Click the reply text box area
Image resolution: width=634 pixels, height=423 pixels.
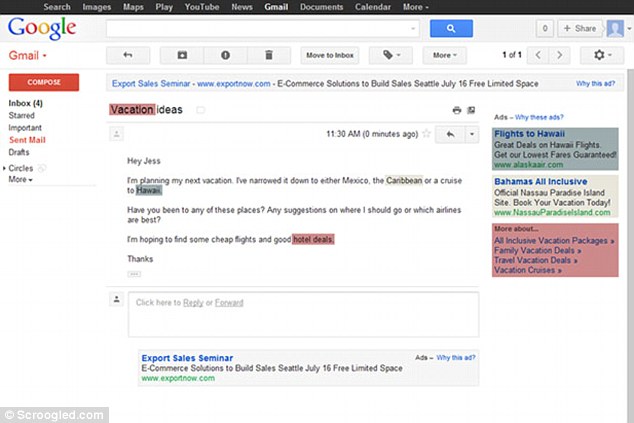[303, 315]
